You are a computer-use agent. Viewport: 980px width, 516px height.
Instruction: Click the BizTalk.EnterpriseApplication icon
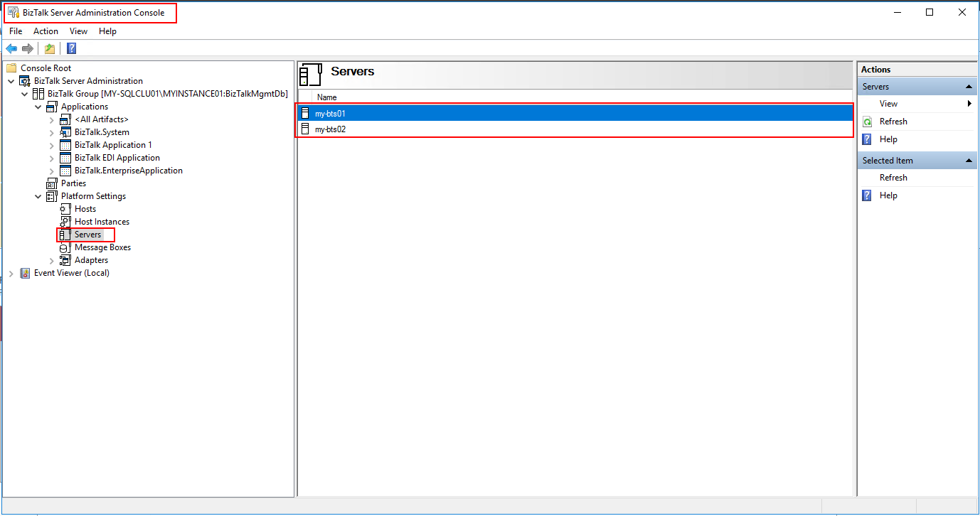[65, 171]
